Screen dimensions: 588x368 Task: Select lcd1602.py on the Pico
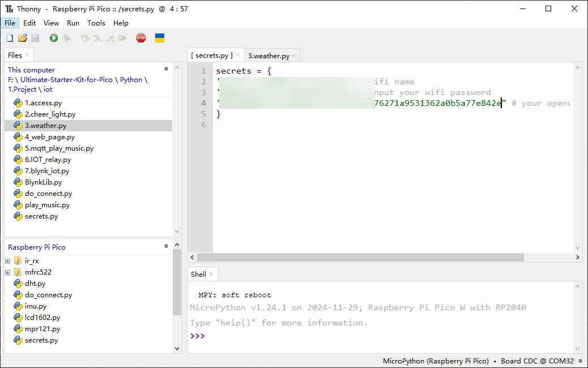click(x=42, y=318)
